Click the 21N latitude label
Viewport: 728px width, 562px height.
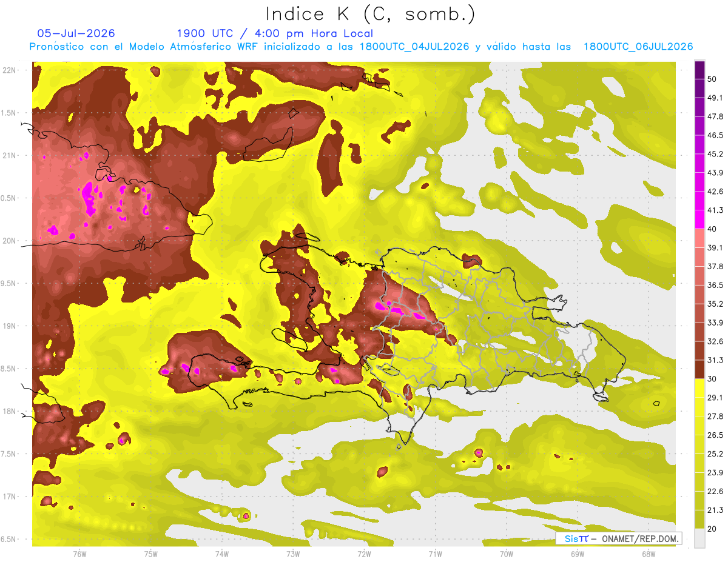pyautogui.click(x=10, y=155)
